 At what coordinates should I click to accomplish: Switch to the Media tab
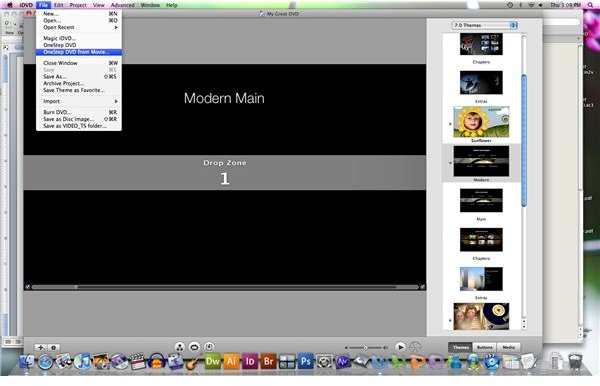pos(508,347)
